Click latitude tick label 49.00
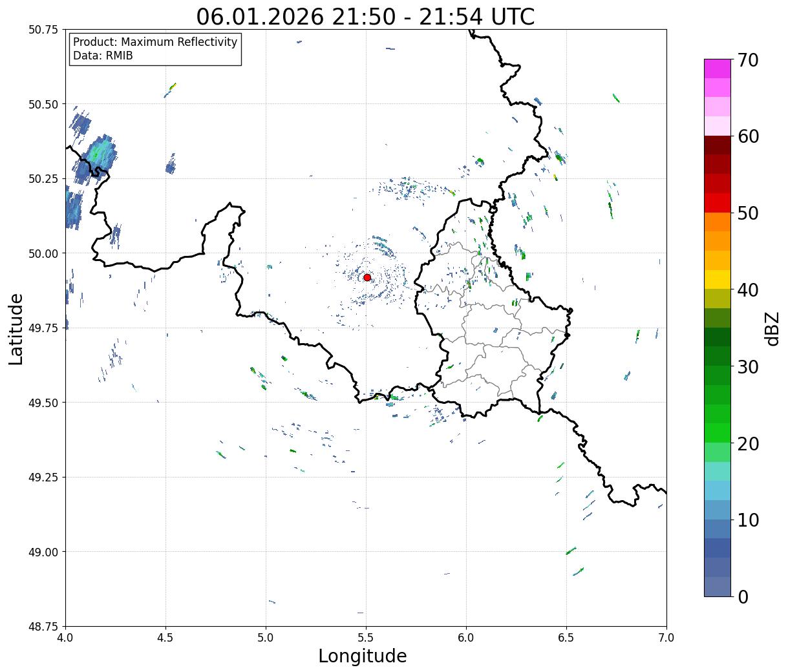This screenshot has width=788, height=672. [43, 552]
